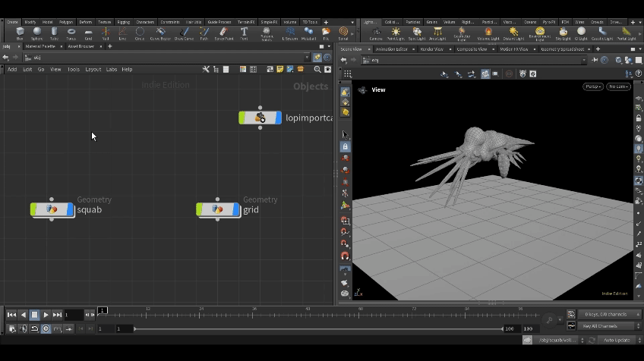This screenshot has height=361, width=644.
Task: Jump to last frame of timeline
Action: pyautogui.click(x=57, y=315)
